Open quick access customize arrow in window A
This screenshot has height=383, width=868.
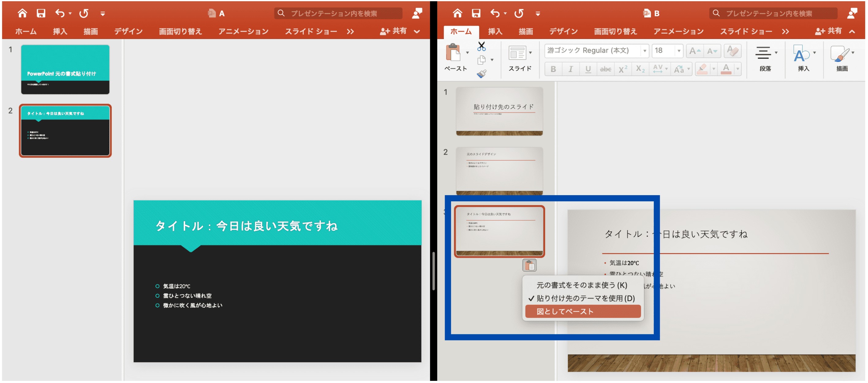point(102,14)
